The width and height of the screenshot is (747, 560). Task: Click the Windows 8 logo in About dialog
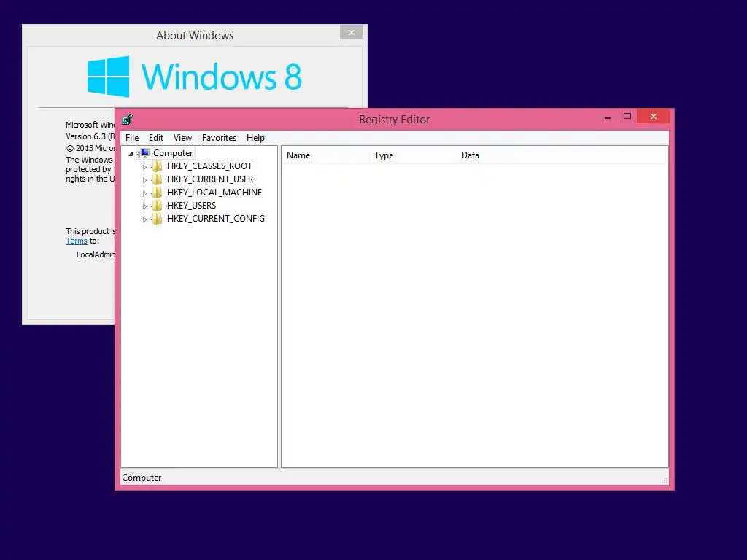[x=194, y=77]
